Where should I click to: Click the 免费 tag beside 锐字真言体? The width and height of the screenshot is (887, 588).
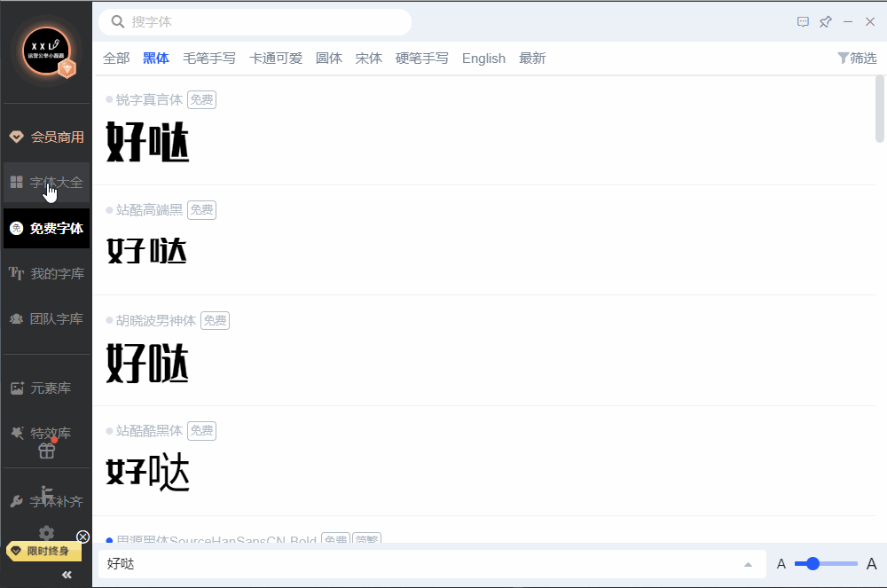201,100
